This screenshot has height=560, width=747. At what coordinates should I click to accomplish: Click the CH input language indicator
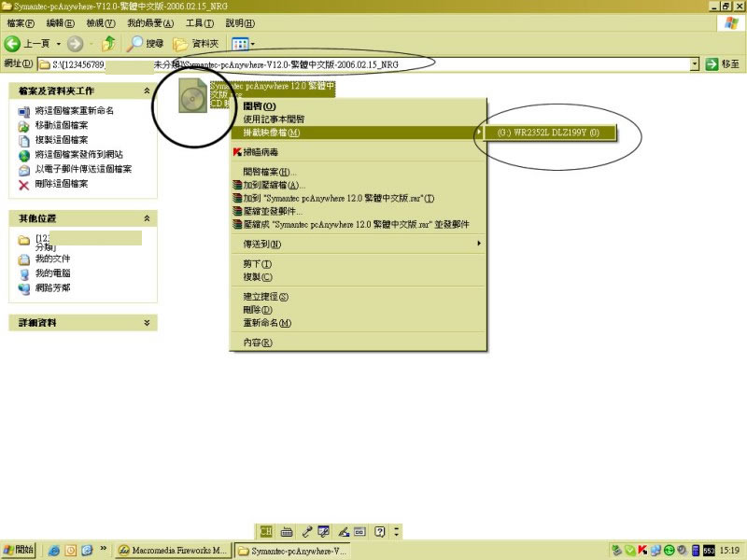(x=266, y=531)
